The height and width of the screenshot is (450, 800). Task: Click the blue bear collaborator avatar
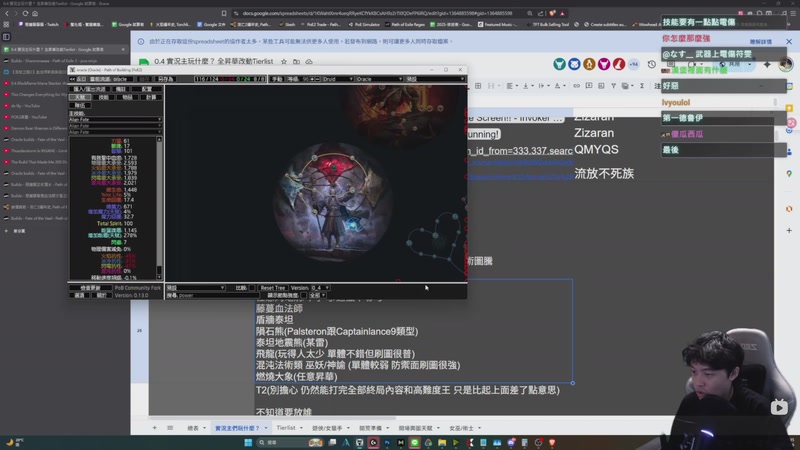point(574,64)
